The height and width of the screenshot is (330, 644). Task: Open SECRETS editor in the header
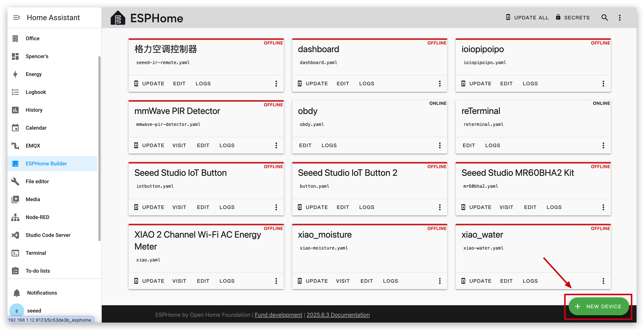pyautogui.click(x=573, y=18)
